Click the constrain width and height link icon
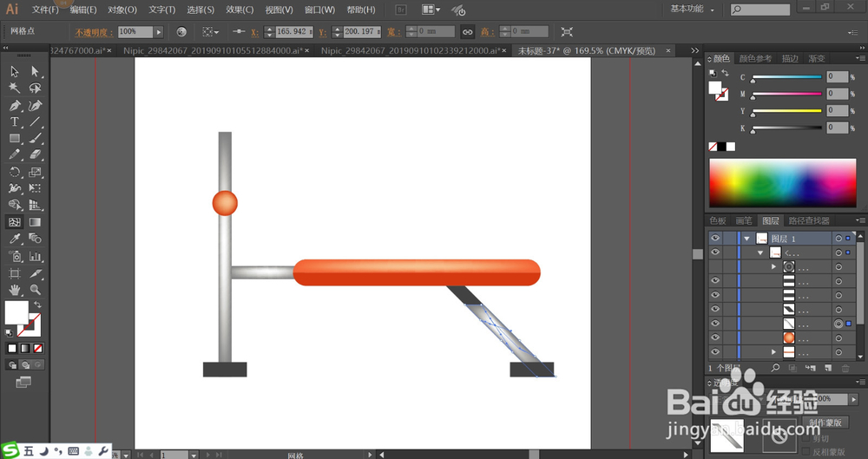 [468, 32]
